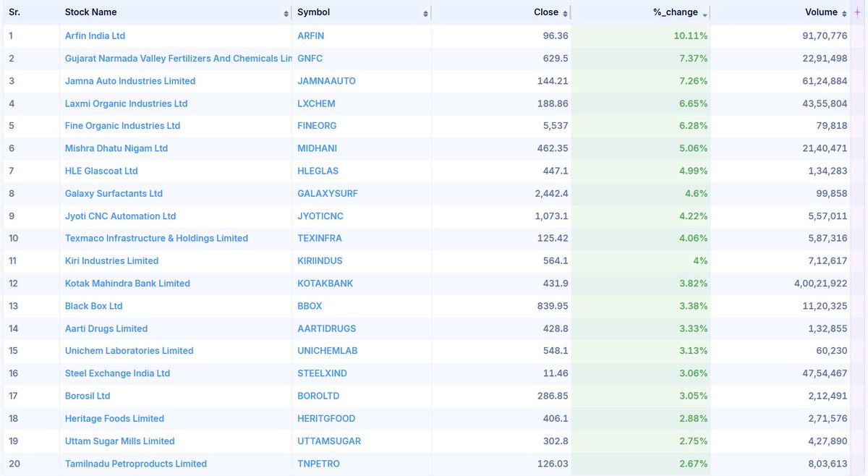Image resolution: width=868 pixels, height=476 pixels.
Task: Click the Symbol header label
Action: [x=313, y=12]
